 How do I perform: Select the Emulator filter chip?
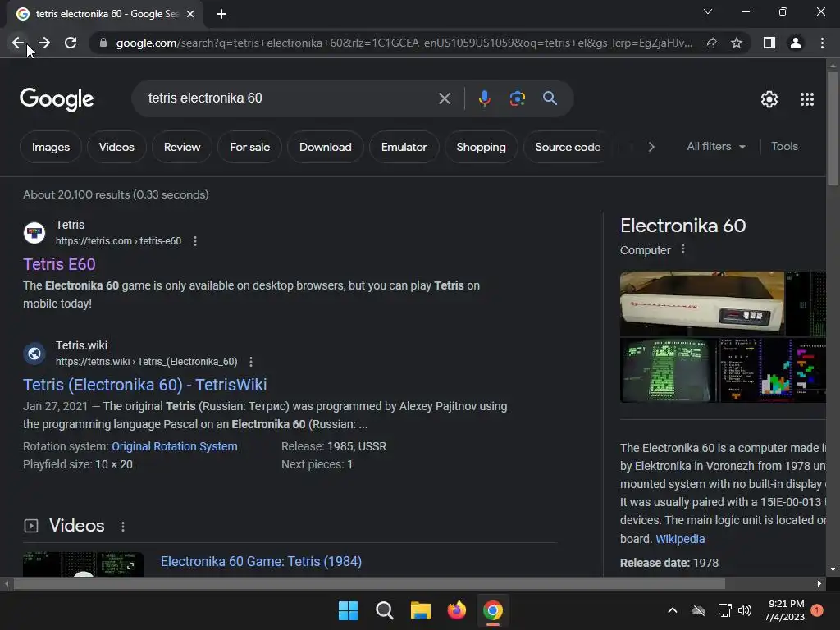click(404, 147)
